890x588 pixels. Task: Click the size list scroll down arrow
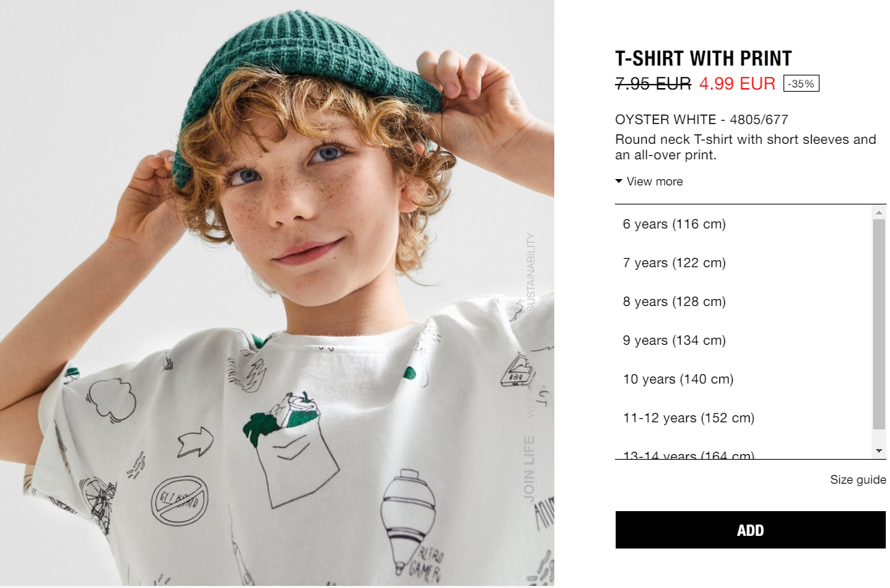(879, 451)
